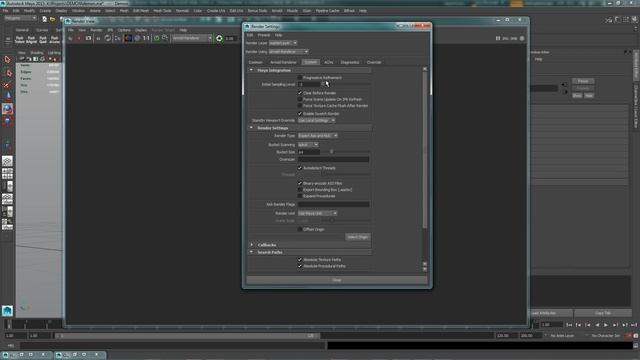640x360 pixels.
Task: Open the Render Layer dropdown
Action: (x=283, y=43)
